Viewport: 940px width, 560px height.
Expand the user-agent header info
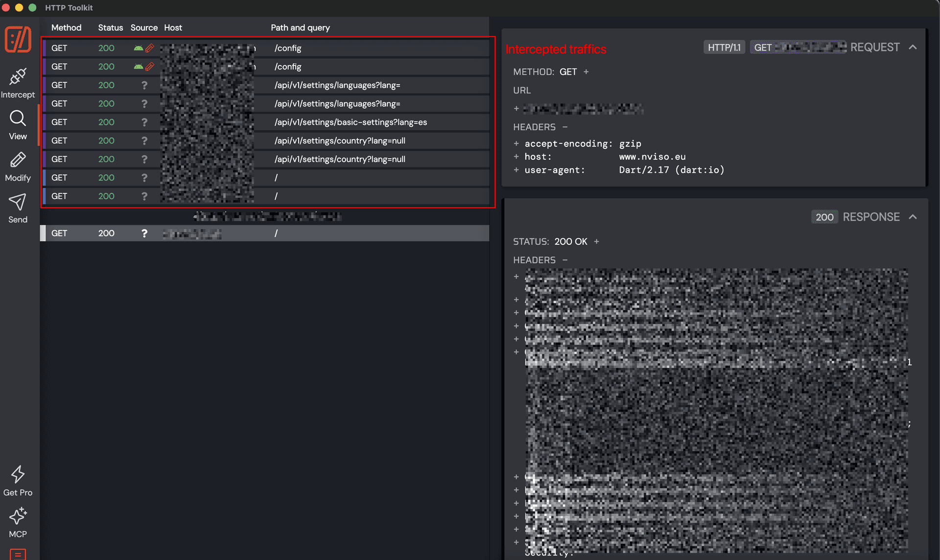pyautogui.click(x=516, y=170)
